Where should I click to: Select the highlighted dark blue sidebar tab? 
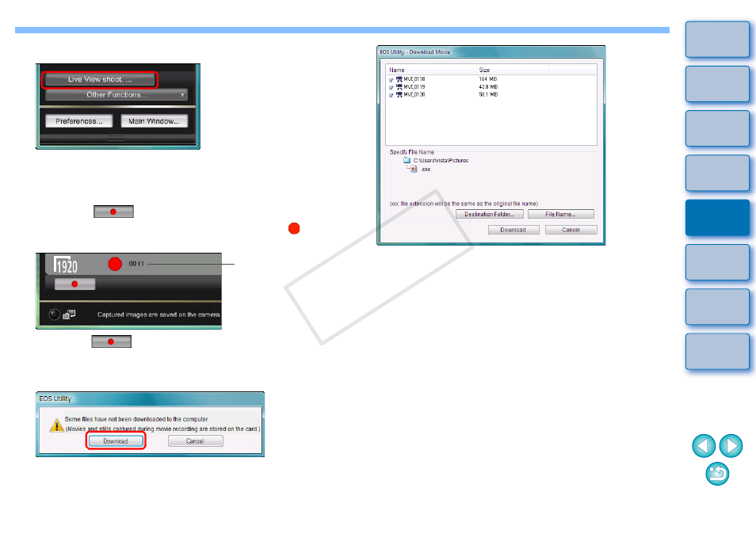(x=717, y=218)
